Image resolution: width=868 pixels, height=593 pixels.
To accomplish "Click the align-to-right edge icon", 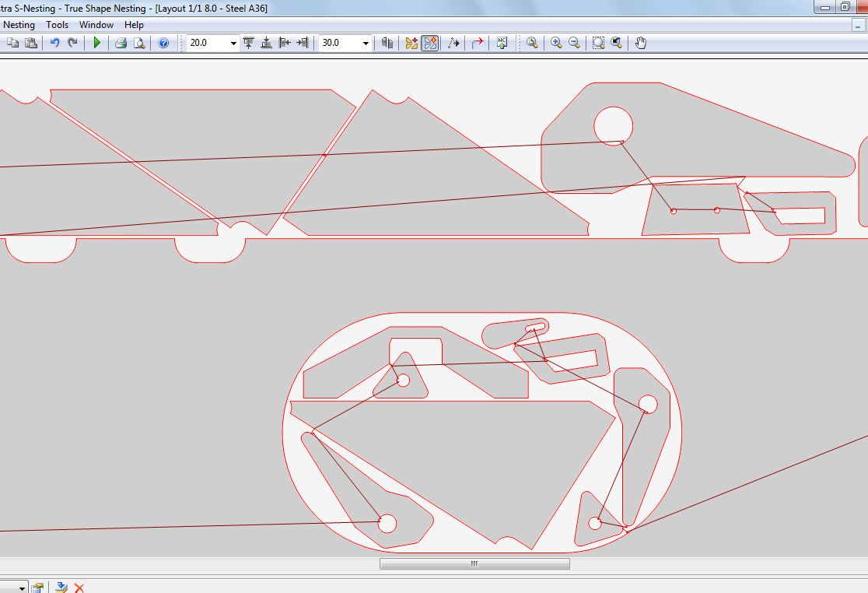I will click(x=303, y=43).
